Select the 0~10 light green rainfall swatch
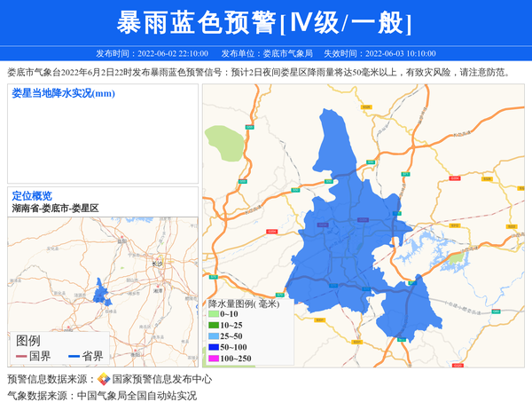 213,314
